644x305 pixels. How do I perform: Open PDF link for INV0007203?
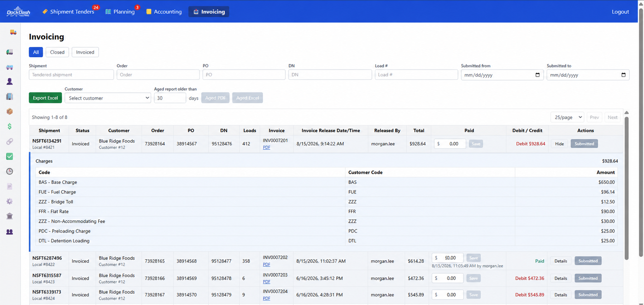(x=267, y=282)
